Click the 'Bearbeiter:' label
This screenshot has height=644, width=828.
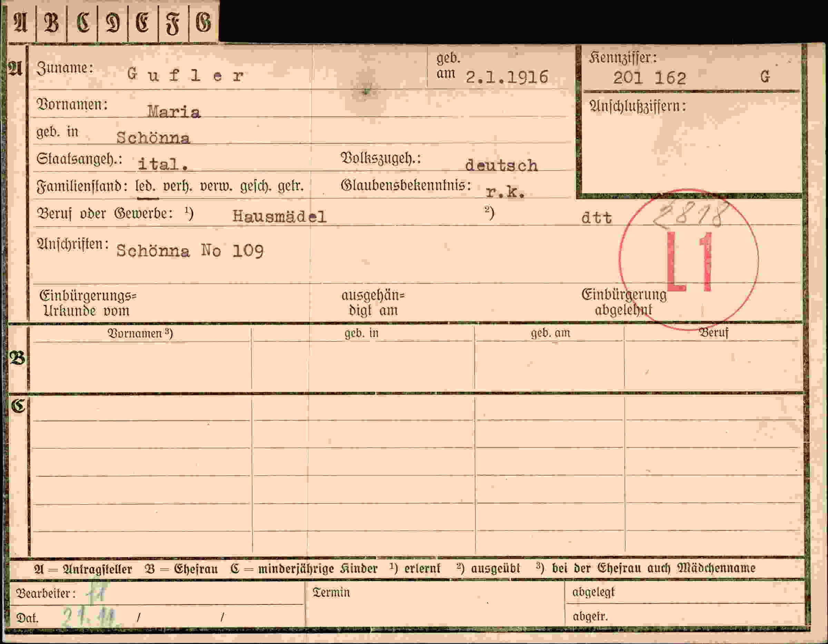[x=46, y=594]
